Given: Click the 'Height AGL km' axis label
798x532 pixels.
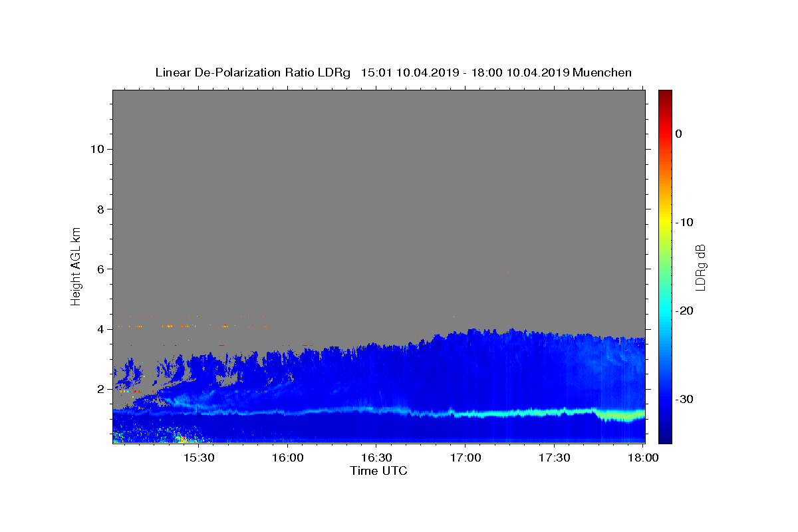Looking at the screenshot, I should pyautogui.click(x=76, y=265).
